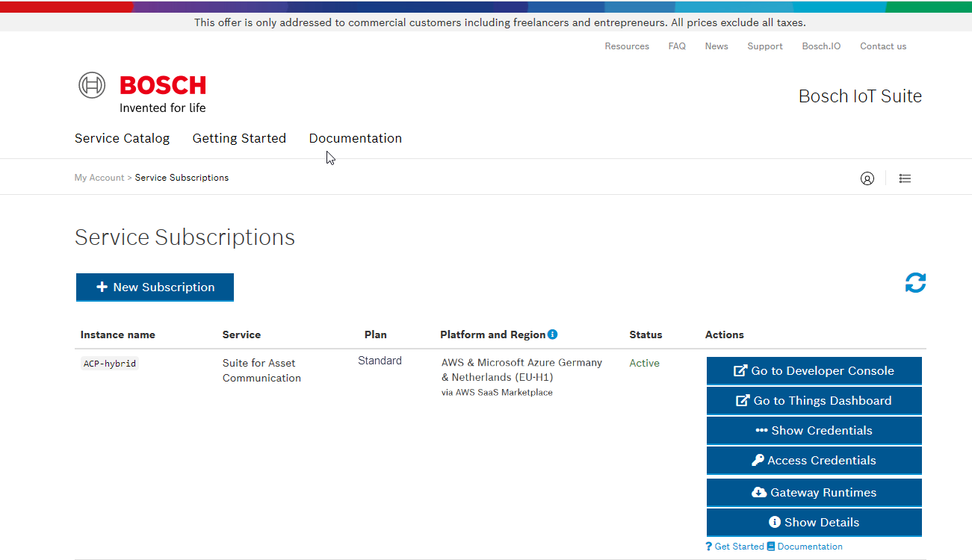Open the list menu icon beside the profile icon

[x=905, y=178]
